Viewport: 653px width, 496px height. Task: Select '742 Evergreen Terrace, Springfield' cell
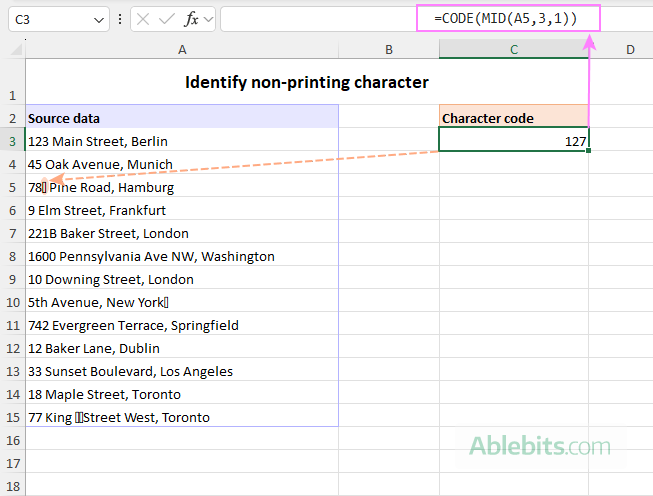(x=182, y=325)
